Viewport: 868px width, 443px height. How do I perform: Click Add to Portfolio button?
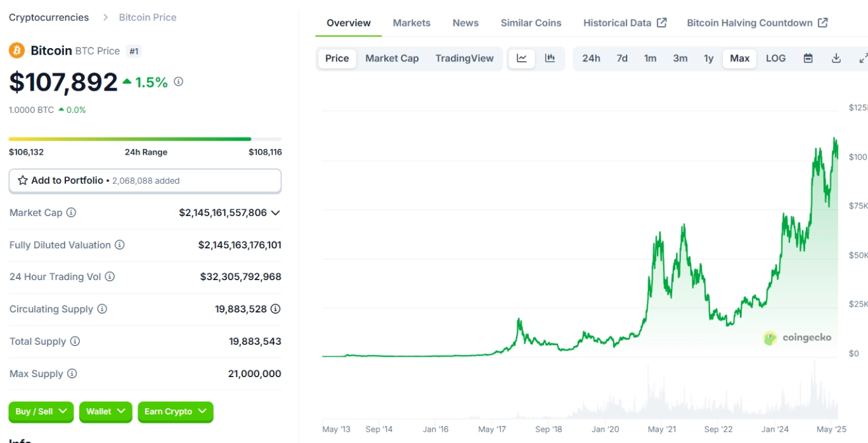(145, 181)
